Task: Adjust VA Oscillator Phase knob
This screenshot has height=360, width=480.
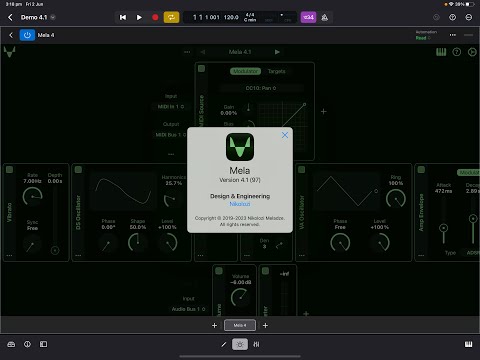Action: point(340,242)
